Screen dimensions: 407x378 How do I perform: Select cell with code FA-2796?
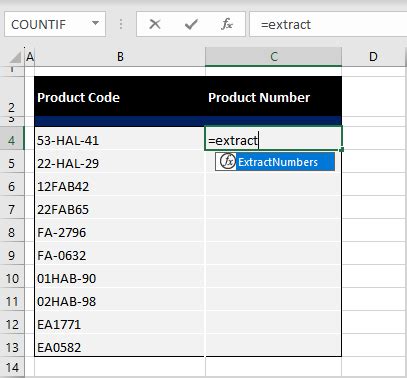coord(119,232)
